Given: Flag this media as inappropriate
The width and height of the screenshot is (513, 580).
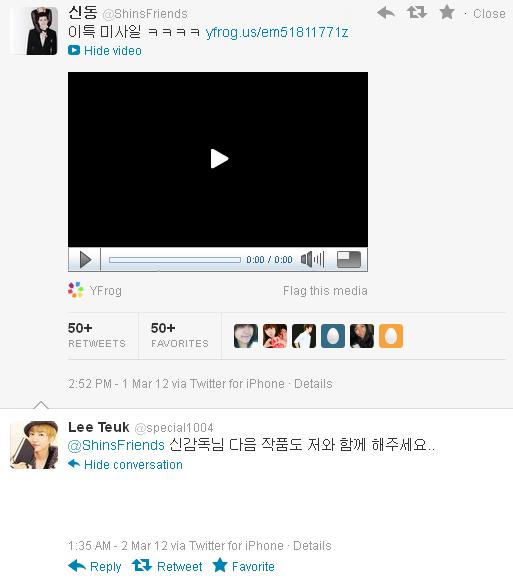Looking at the screenshot, I should click(325, 291).
